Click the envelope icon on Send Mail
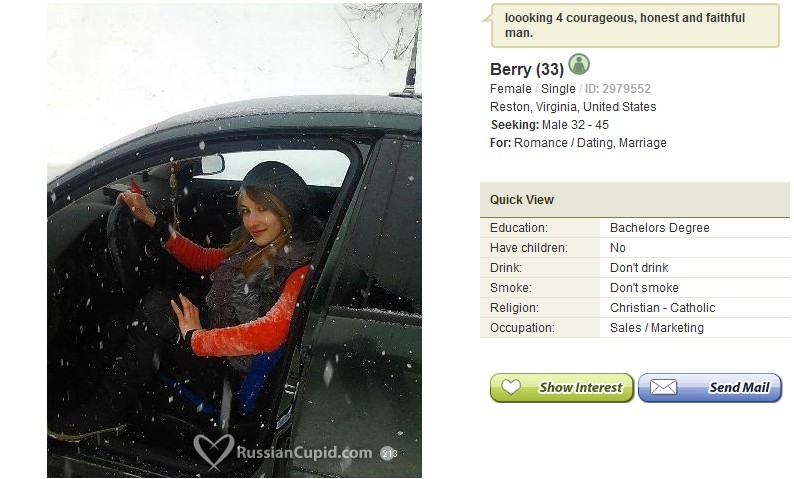Viewport: 794px width, 479px height. pyautogui.click(x=663, y=387)
